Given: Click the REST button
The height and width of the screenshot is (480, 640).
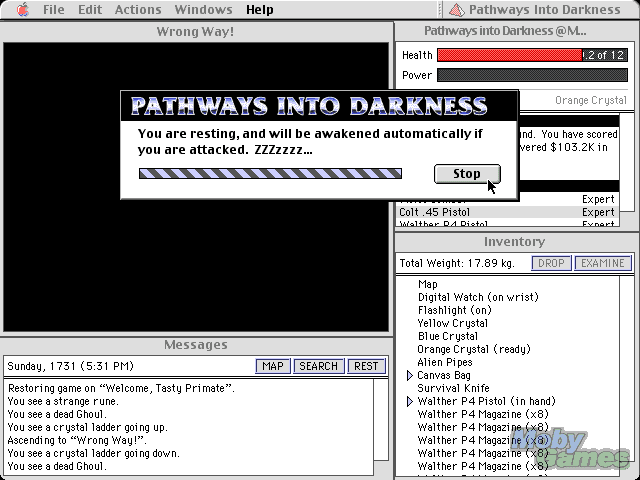Looking at the screenshot, I should click(366, 366).
